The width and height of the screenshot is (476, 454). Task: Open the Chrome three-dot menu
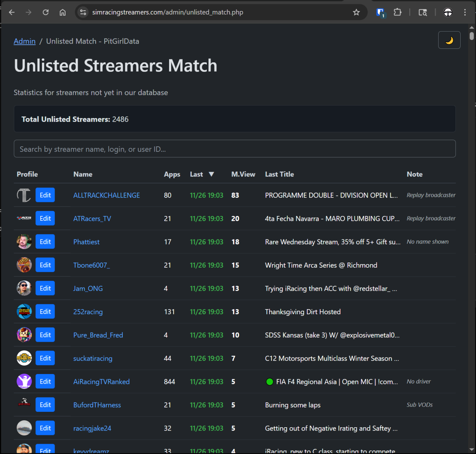pos(465,12)
